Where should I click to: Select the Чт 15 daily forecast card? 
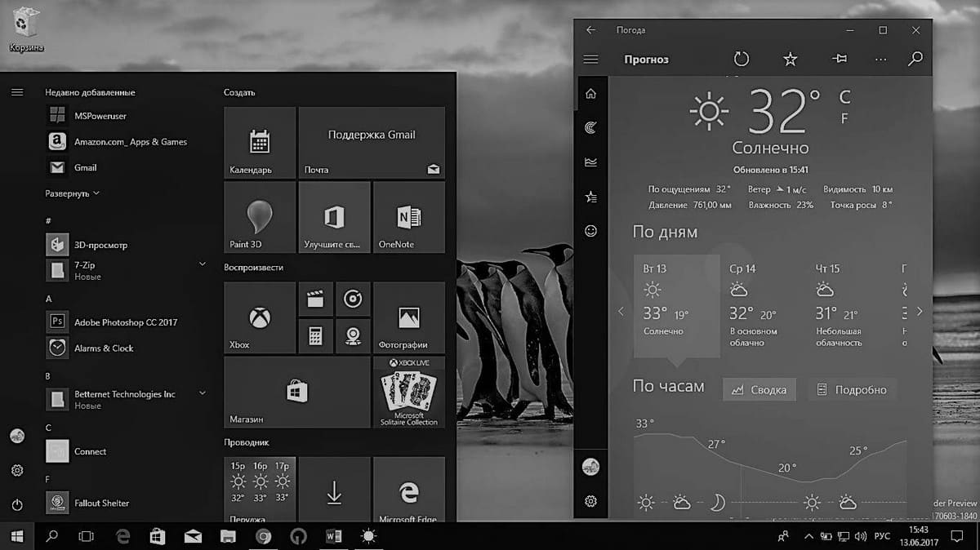pyautogui.click(x=849, y=306)
